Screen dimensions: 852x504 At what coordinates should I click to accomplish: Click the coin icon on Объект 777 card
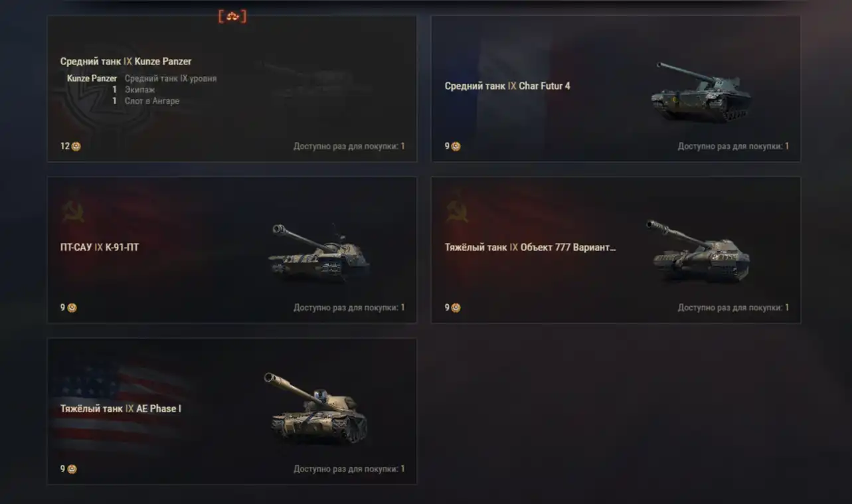pos(456,307)
